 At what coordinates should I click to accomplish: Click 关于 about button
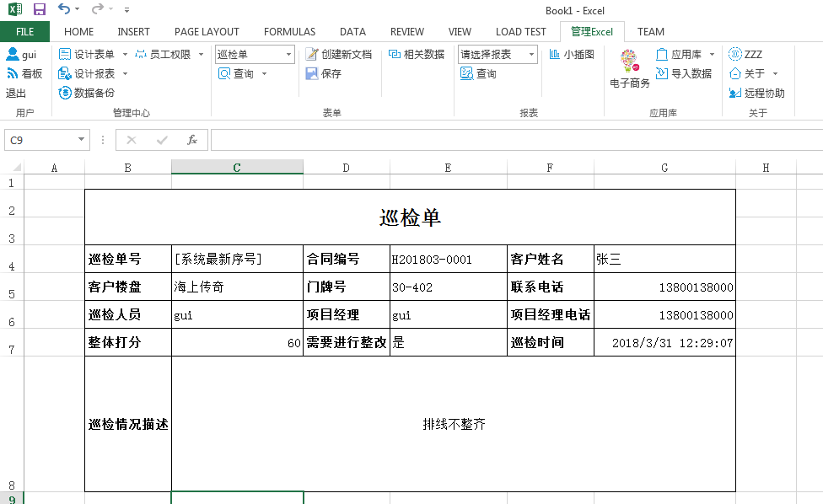[747, 73]
